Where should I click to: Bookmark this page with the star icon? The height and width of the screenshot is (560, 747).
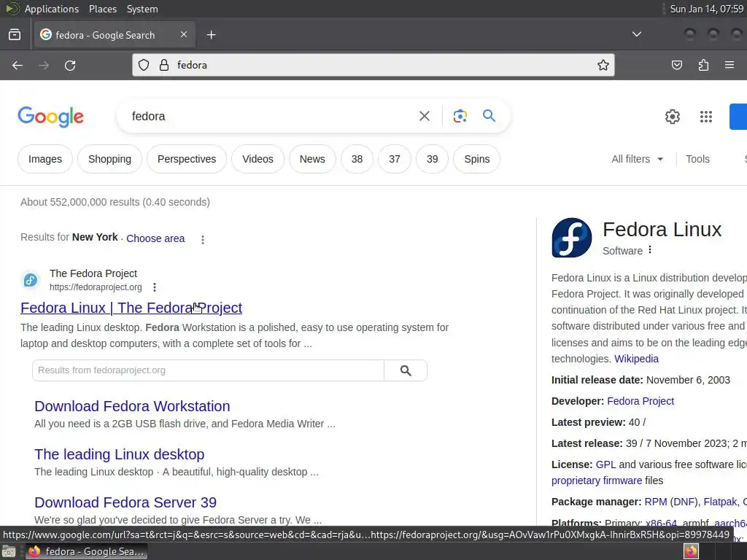(x=603, y=65)
